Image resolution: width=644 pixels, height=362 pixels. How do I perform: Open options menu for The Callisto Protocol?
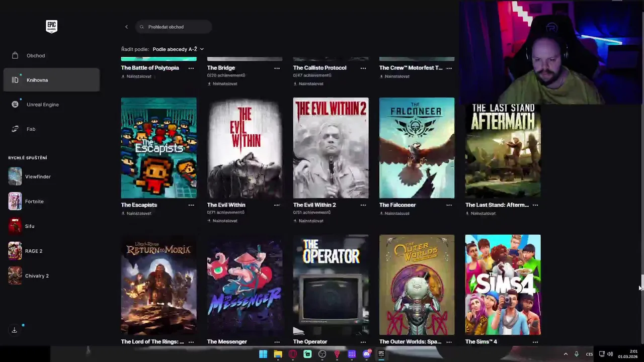click(x=363, y=68)
